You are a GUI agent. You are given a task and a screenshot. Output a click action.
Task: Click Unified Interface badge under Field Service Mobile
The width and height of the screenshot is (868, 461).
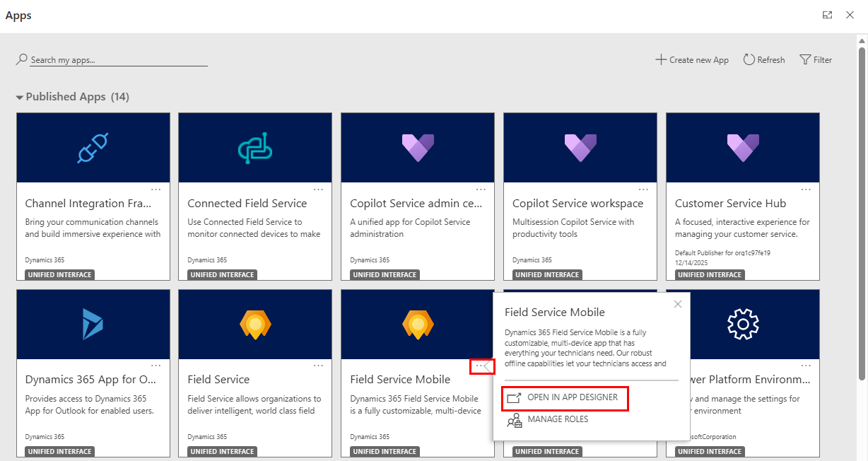point(385,451)
